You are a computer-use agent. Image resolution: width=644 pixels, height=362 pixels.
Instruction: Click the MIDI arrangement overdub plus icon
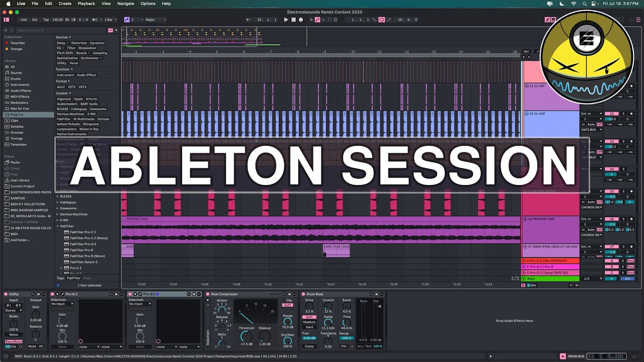(x=310, y=20)
